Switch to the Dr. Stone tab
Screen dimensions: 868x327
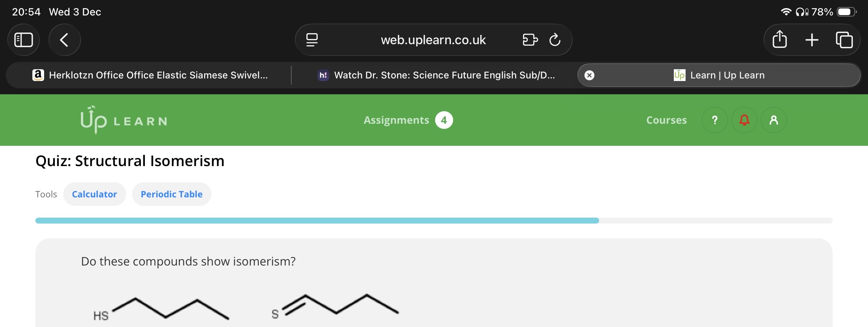click(x=436, y=75)
